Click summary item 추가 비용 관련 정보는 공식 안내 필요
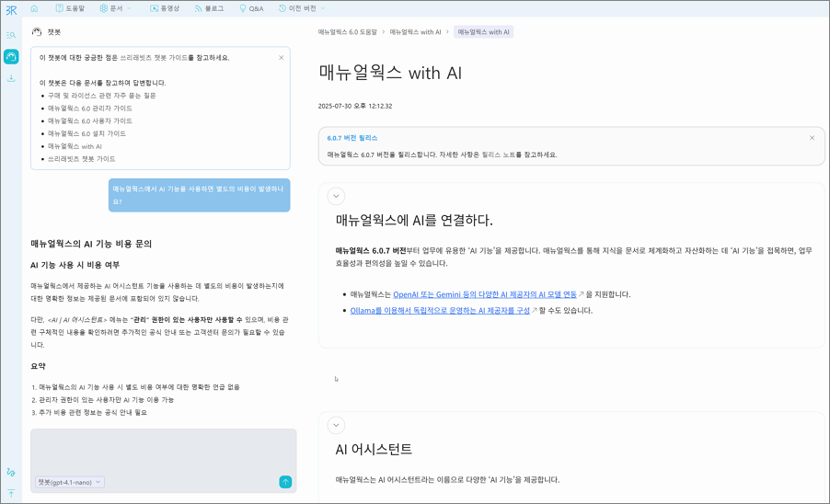Image resolution: width=830 pixels, height=504 pixels. pyautogui.click(x=93, y=413)
